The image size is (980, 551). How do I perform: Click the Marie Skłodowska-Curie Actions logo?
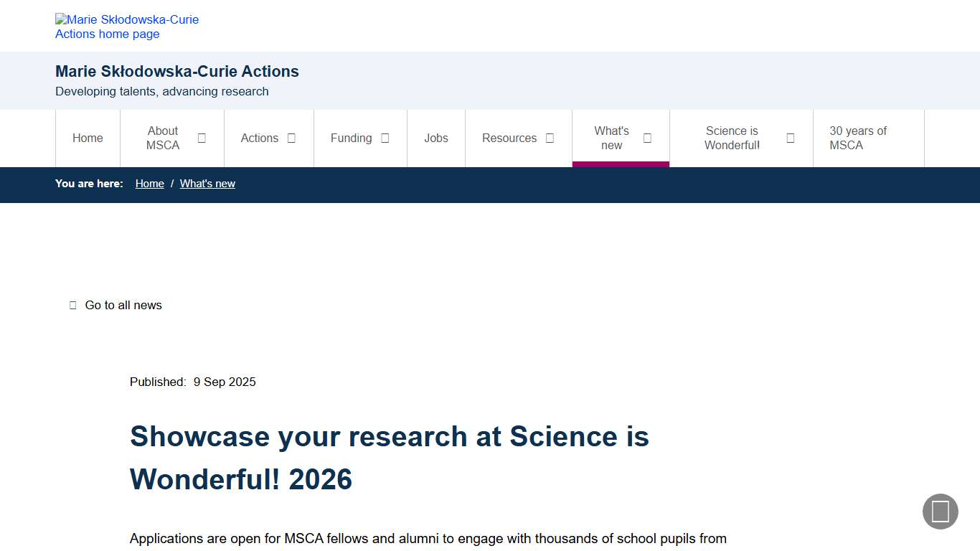[x=127, y=27]
